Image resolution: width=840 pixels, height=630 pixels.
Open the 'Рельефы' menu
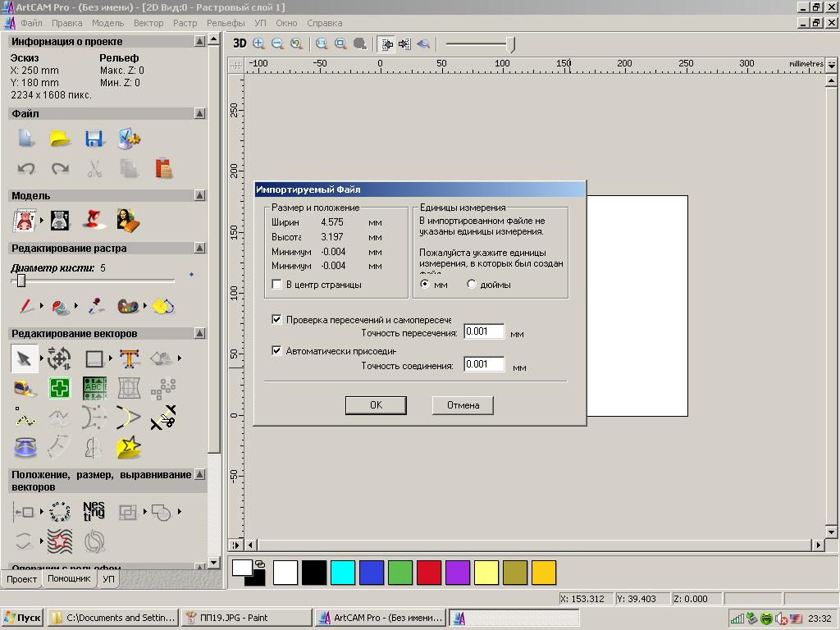pyautogui.click(x=226, y=23)
